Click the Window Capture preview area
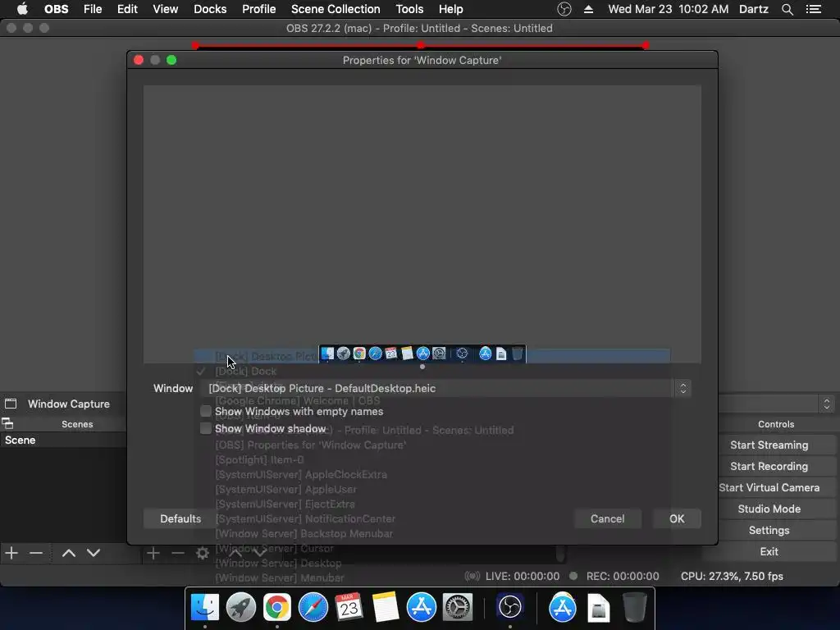 coord(422,224)
